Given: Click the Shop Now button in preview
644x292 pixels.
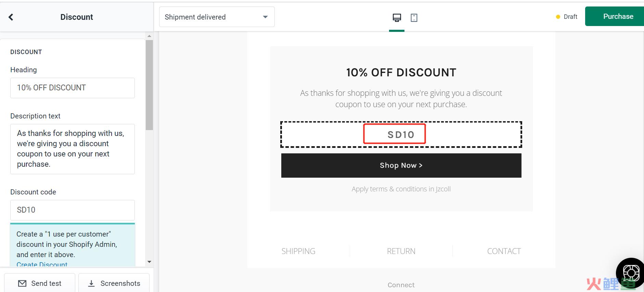Looking at the screenshot, I should pyautogui.click(x=401, y=165).
